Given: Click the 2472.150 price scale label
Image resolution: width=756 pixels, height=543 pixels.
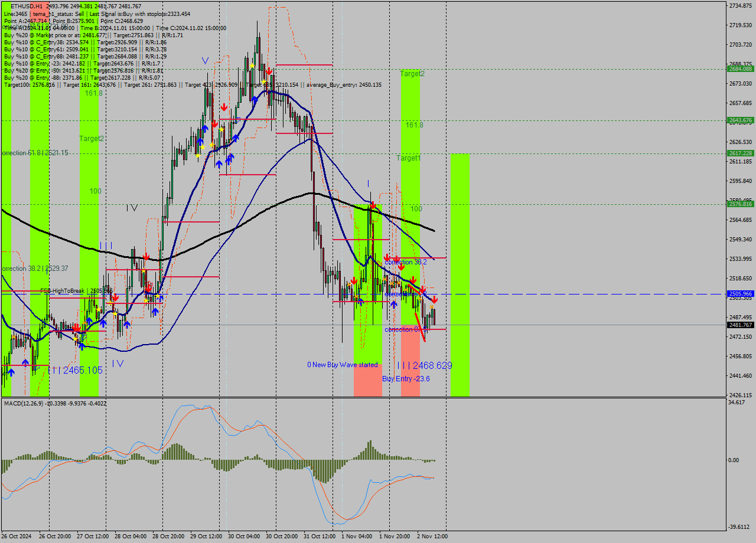Looking at the screenshot, I should pyautogui.click(x=740, y=337).
